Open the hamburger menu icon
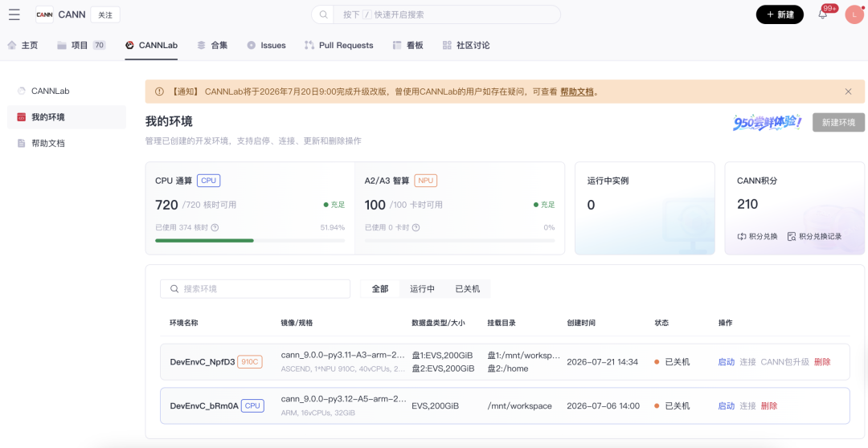Screen dimensions: 868x448 14,15
